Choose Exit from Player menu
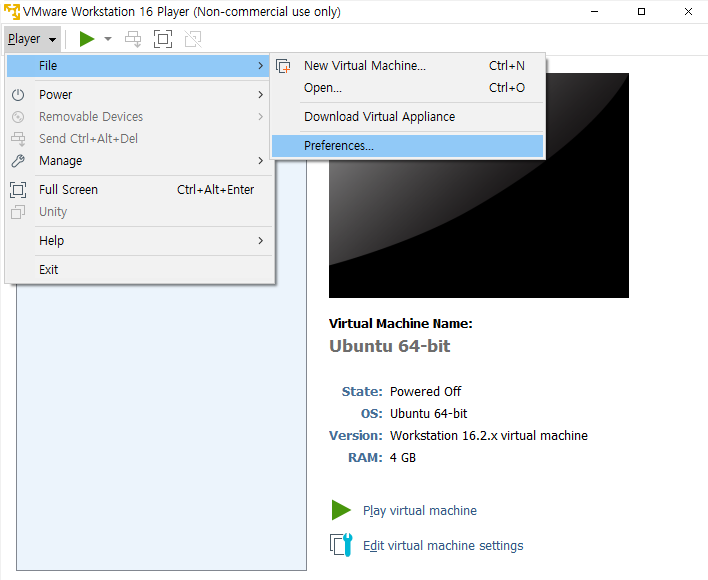708x580 pixels. click(x=138, y=270)
